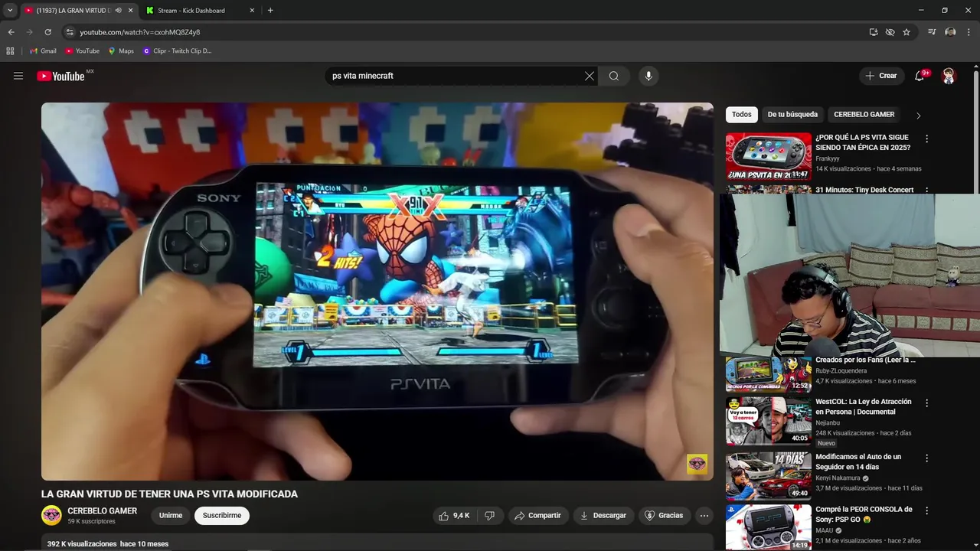Show more filter chips with right arrow
Viewport: 980px width, 551px height.
[919, 116]
